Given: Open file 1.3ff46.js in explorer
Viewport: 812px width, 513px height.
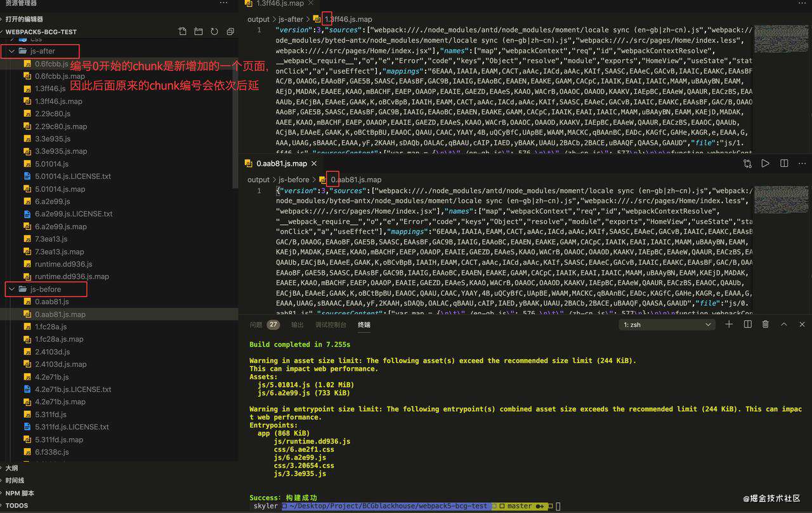Looking at the screenshot, I should click(50, 89).
